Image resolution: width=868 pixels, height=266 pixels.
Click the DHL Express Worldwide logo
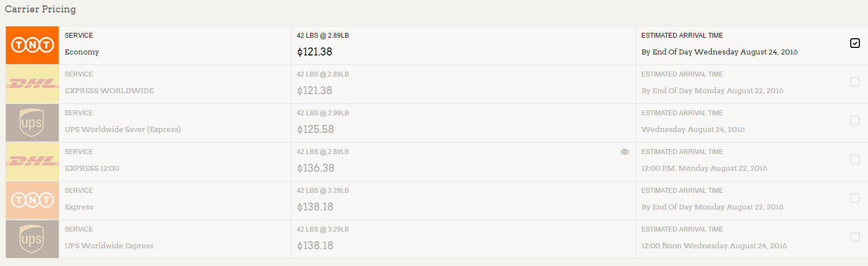click(32, 84)
